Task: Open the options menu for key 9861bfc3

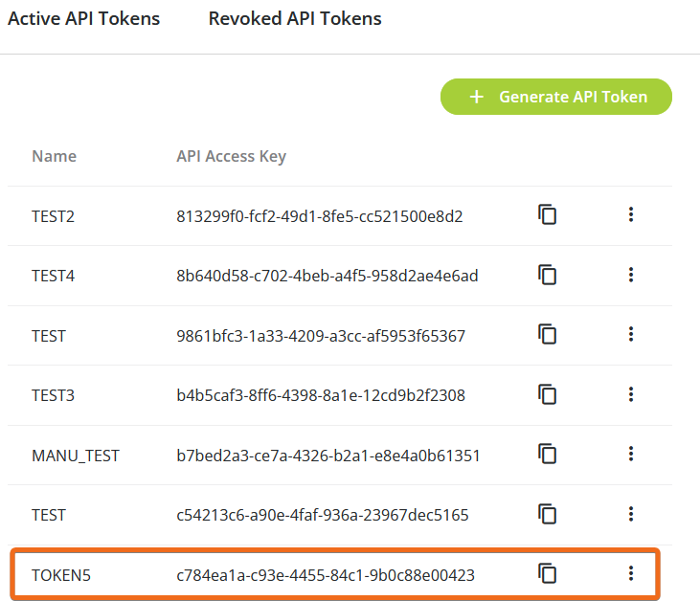Action: (x=631, y=334)
